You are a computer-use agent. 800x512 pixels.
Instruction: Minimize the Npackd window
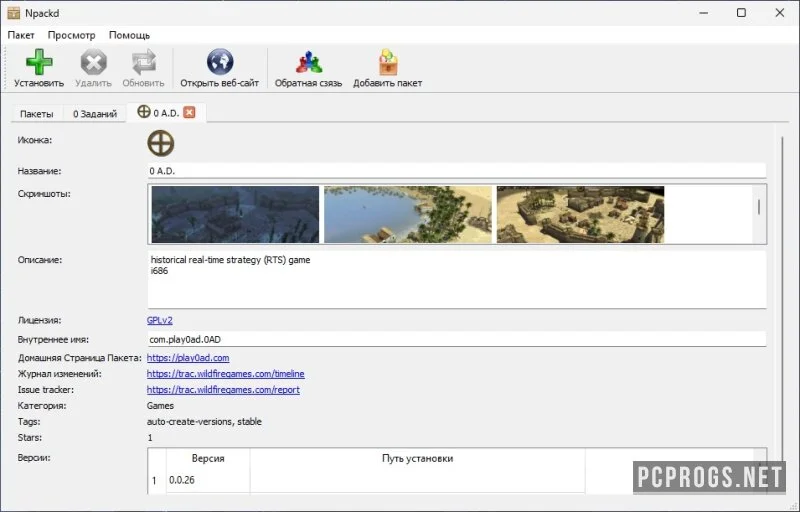704,13
